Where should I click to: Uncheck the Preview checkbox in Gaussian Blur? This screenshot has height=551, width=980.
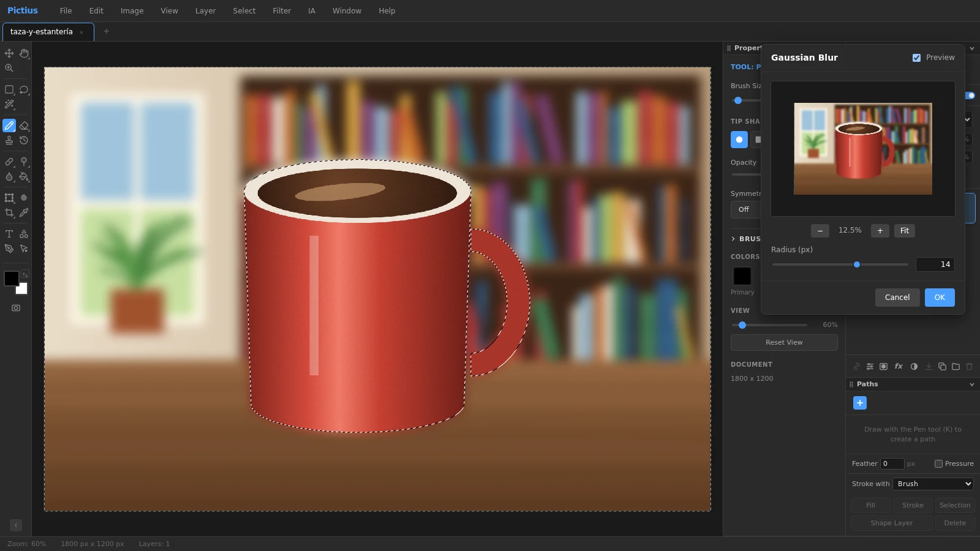pyautogui.click(x=916, y=58)
